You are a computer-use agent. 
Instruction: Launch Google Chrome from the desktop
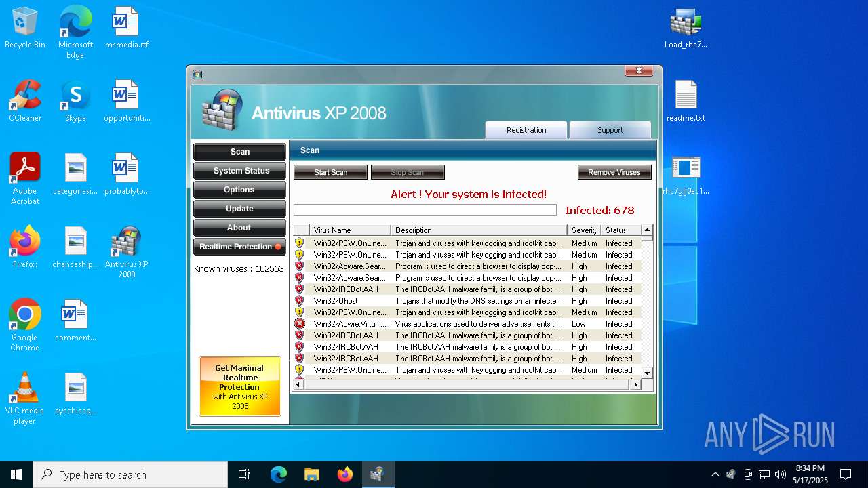pos(25,325)
